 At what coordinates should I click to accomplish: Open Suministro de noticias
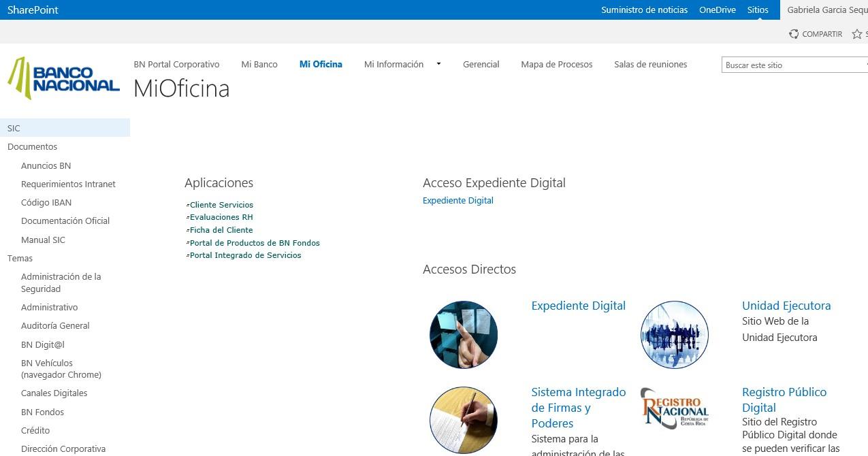click(644, 10)
